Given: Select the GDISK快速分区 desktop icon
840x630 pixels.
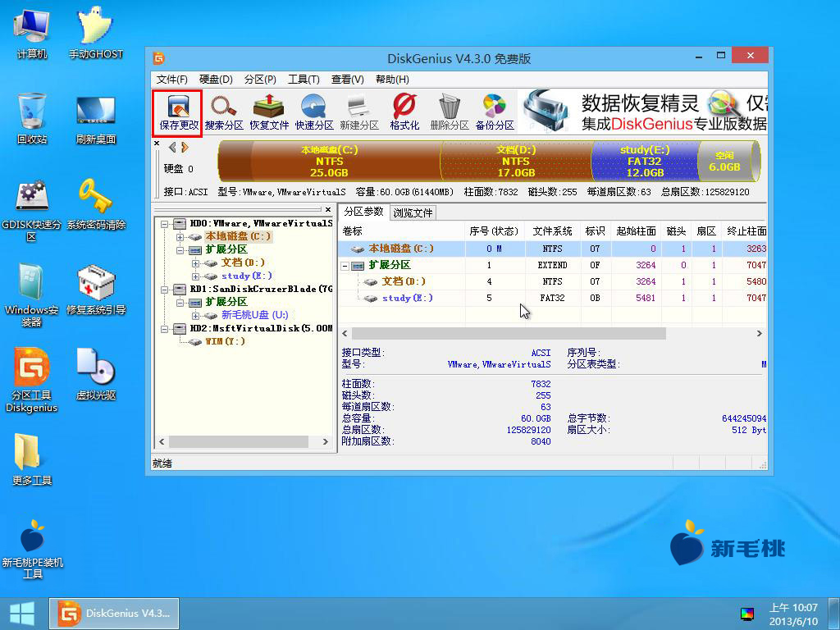Looking at the screenshot, I should tap(32, 210).
